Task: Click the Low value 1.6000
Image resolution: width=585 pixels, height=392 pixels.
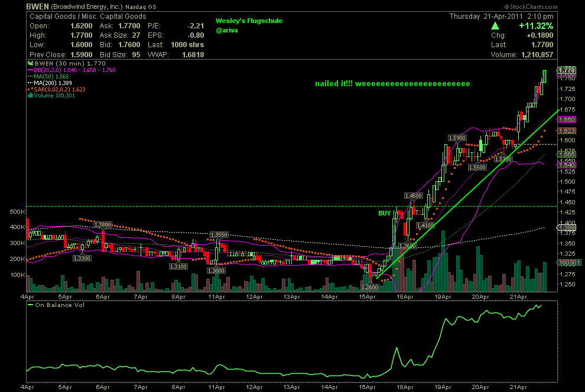Action: point(82,45)
